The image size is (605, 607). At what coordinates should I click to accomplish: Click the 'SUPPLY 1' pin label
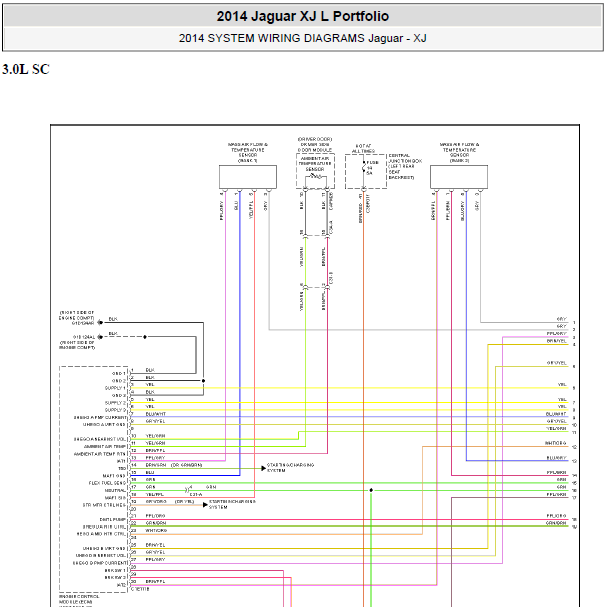tap(115, 388)
